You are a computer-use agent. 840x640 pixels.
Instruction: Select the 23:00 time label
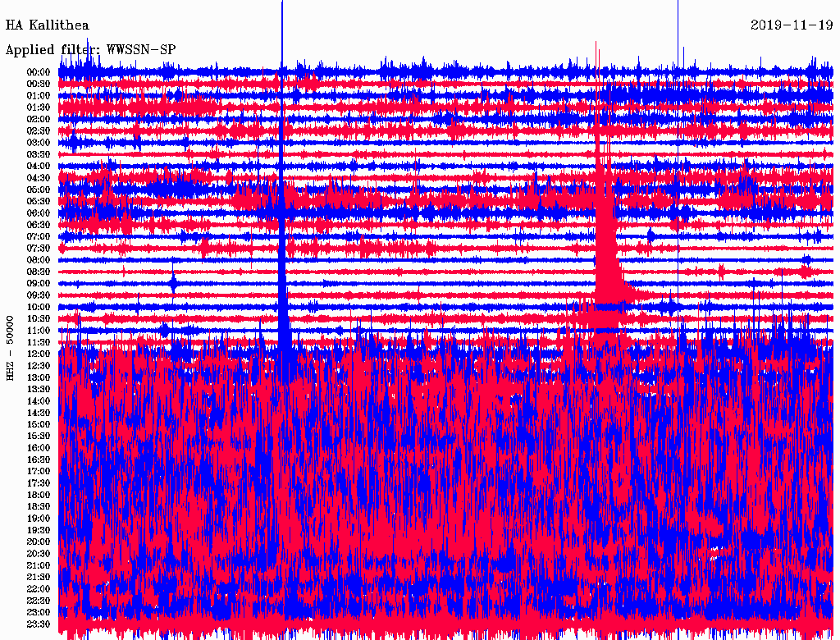(x=39, y=613)
